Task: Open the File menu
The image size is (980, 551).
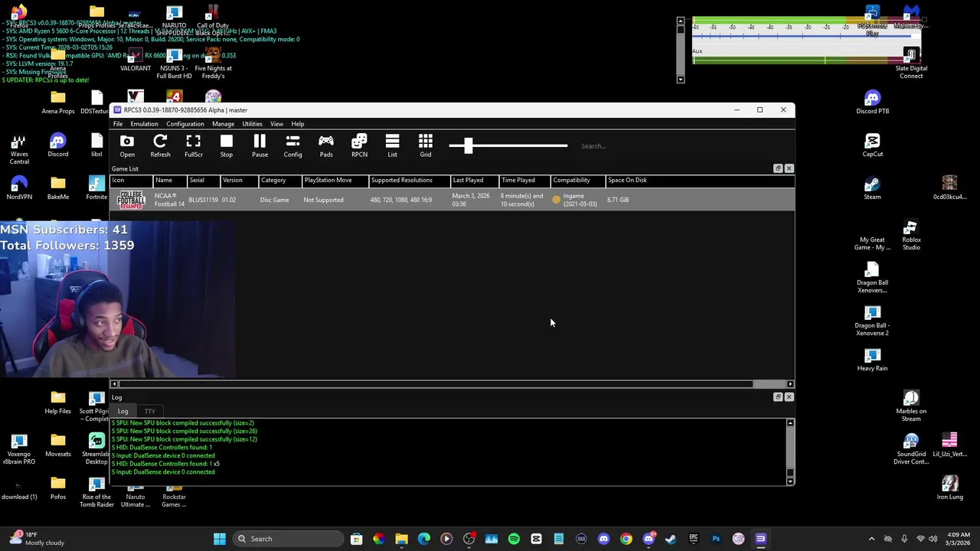Action: (118, 124)
